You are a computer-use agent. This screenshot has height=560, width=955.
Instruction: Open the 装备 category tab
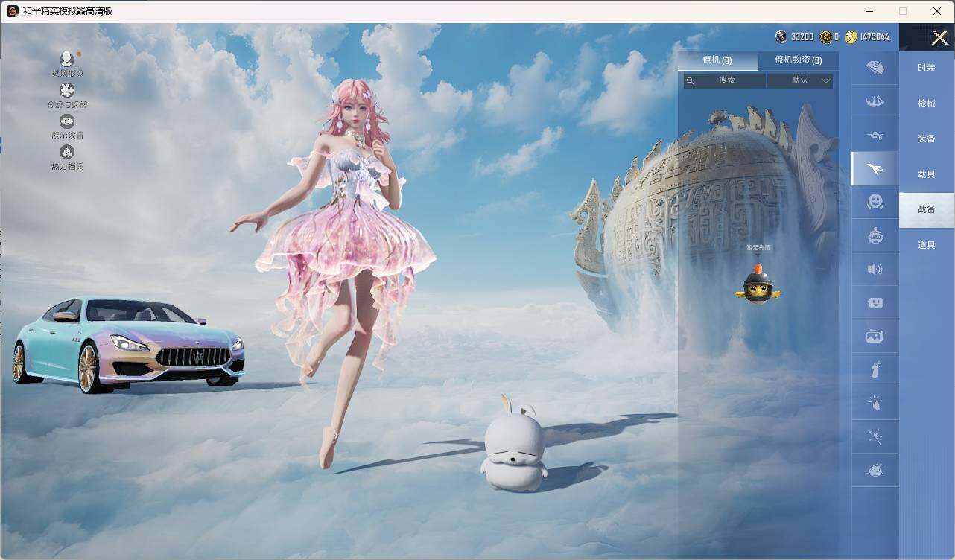tap(927, 139)
